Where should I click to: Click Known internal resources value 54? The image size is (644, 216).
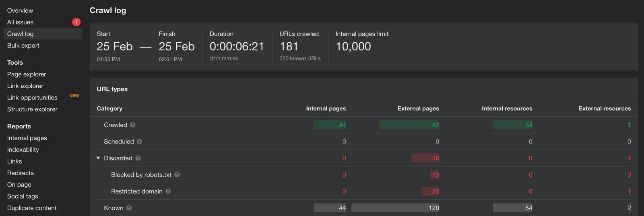coord(528,208)
